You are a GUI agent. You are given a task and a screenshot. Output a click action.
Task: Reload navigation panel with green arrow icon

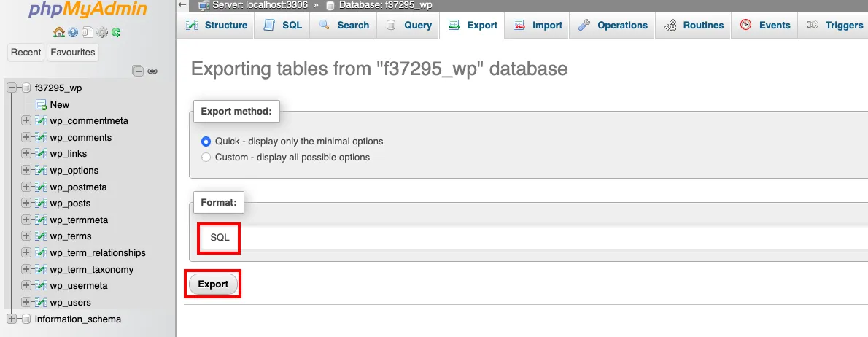click(116, 33)
